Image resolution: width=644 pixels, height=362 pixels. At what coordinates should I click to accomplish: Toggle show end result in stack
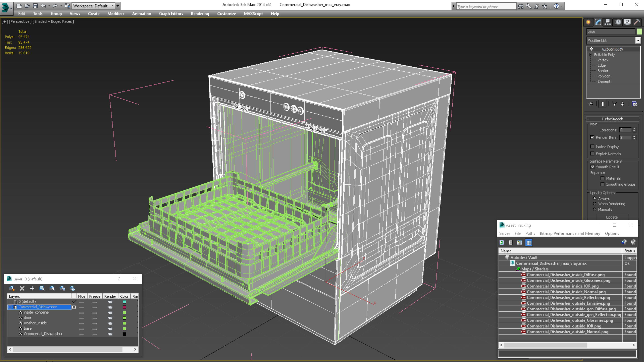(603, 104)
